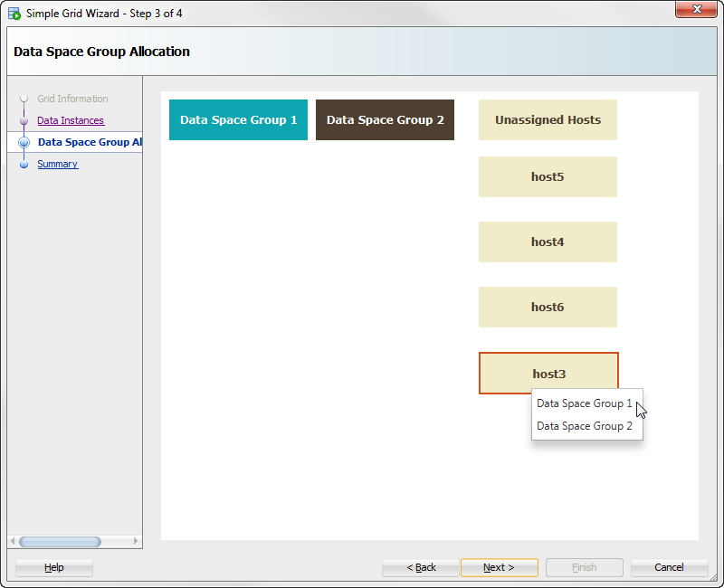This screenshot has height=588, width=724.
Task: Select the host6 tile
Action: 548,307
